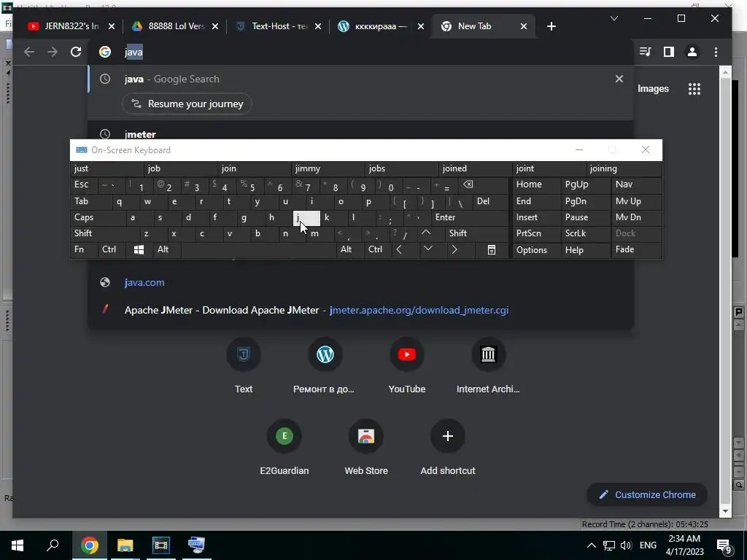The image size is (747, 560).
Task: Switch to the ккккираaa WordPress tab
Action: [x=380, y=26]
